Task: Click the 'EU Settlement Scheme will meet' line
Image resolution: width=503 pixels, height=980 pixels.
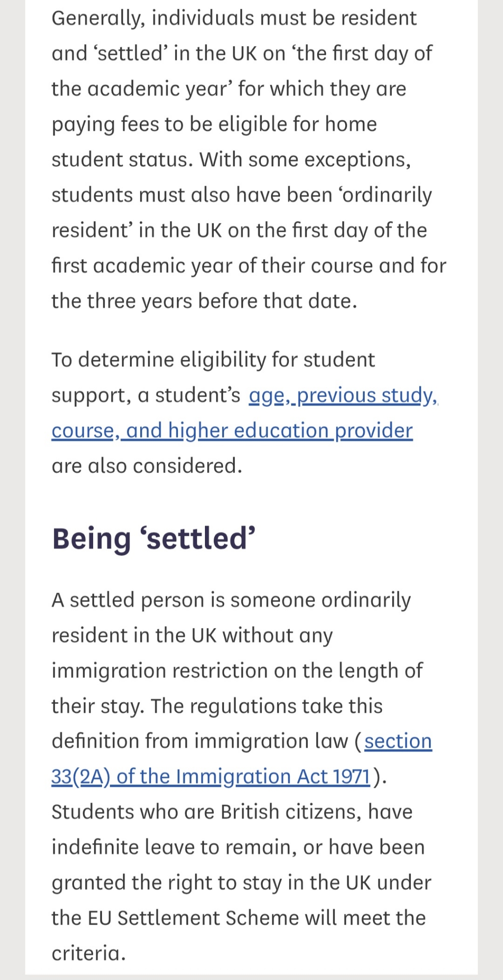Action: (x=239, y=918)
